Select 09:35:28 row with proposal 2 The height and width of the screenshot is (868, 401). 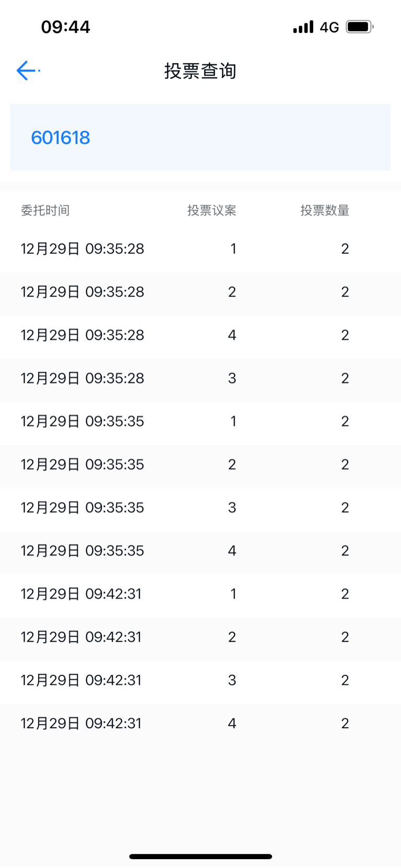click(x=200, y=292)
